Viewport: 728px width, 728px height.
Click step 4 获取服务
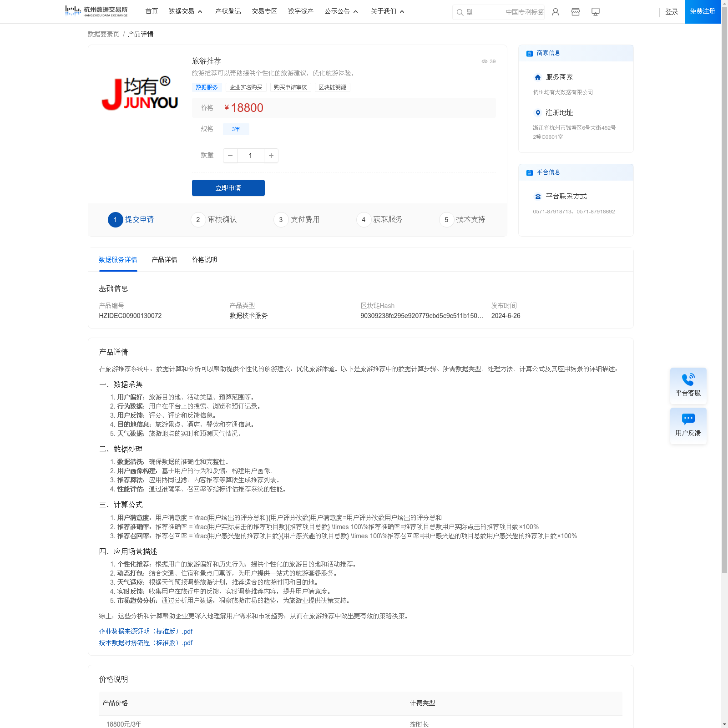click(x=379, y=220)
